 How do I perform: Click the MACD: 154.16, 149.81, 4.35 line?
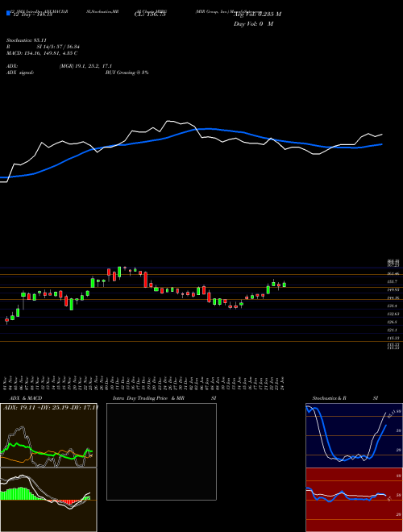click(x=42, y=53)
